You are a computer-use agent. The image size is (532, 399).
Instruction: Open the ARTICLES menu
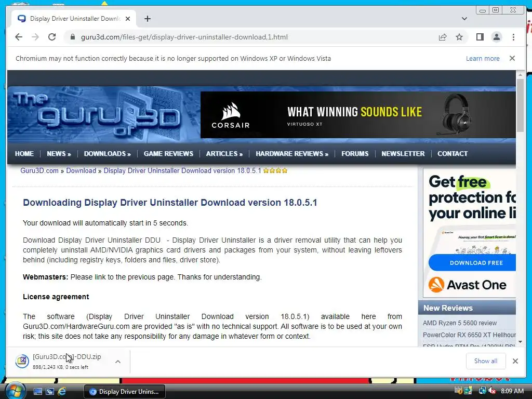point(224,154)
